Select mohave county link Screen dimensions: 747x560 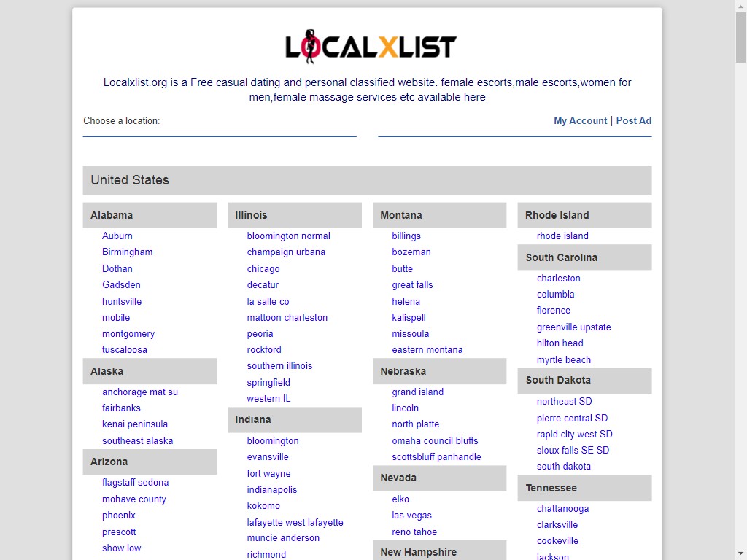pos(134,499)
